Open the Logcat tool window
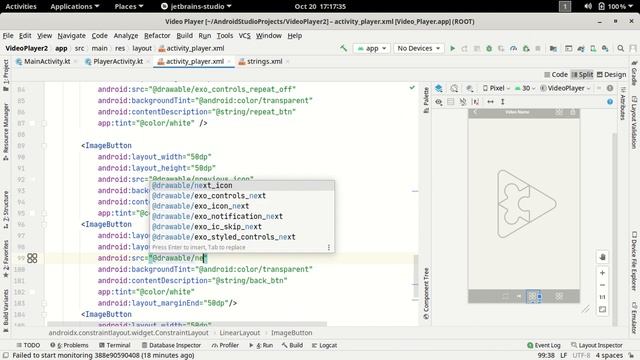The height and width of the screenshot is (360, 640). click(x=324, y=345)
